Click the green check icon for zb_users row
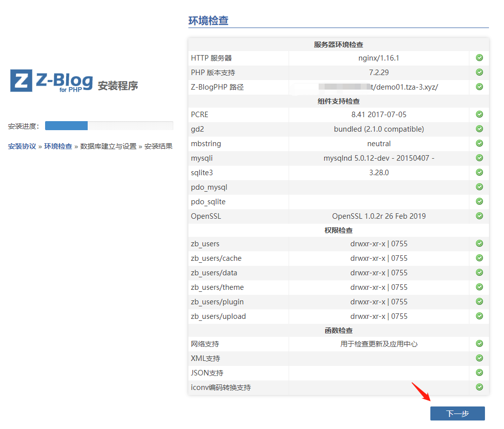This screenshot has width=504, height=429. [479, 243]
